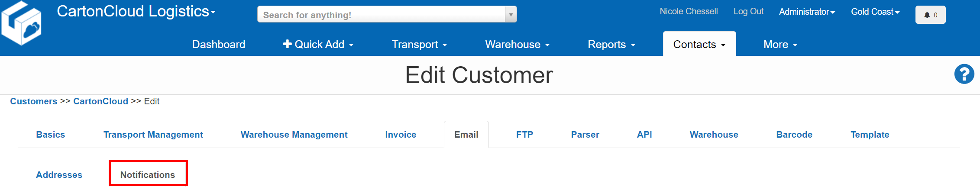Open the notifications bell counter

930,15
